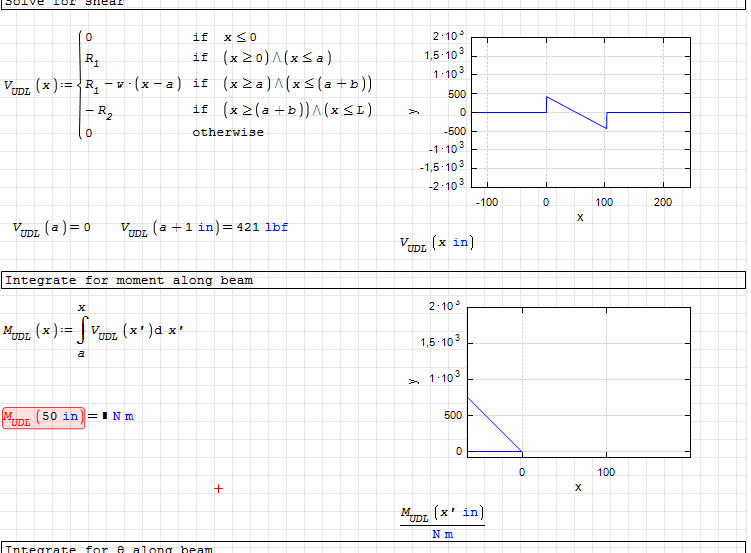Screen dimensions: 751x553
Task: Click the −R2 term in the shear definition
Action: tap(99, 110)
